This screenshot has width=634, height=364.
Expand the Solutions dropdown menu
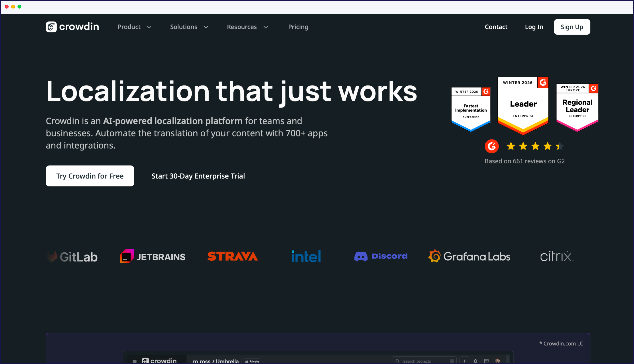[x=189, y=27]
